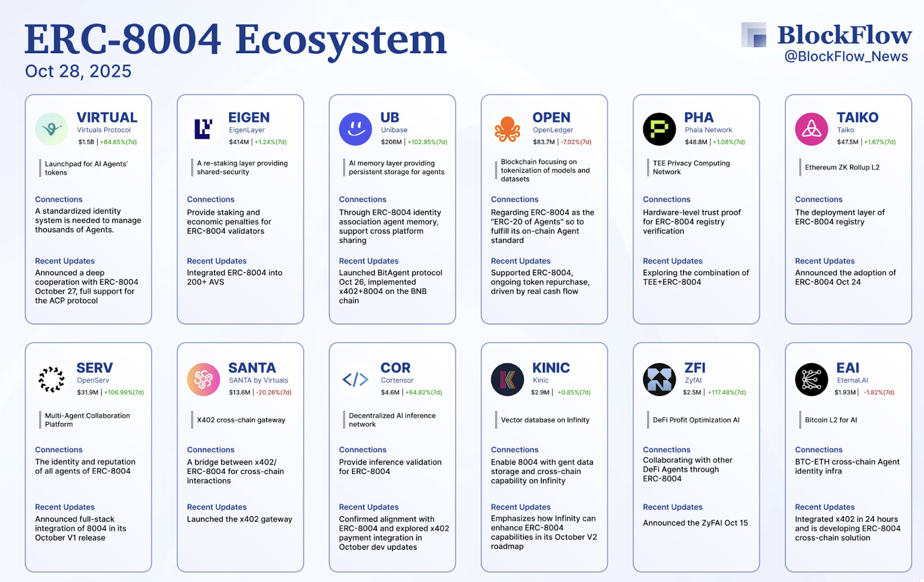Screen dimensions: 924x582
Task: Select the Unibase smiley logo
Action: (x=355, y=128)
